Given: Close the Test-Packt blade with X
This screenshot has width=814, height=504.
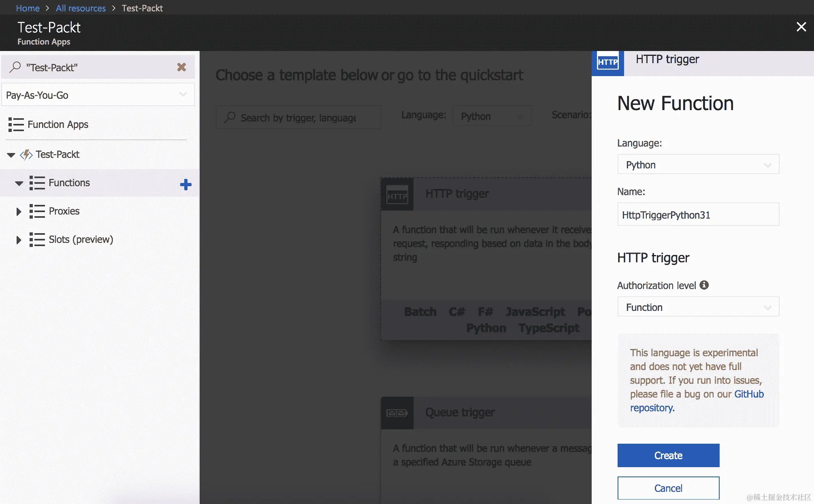Looking at the screenshot, I should tap(801, 27).
